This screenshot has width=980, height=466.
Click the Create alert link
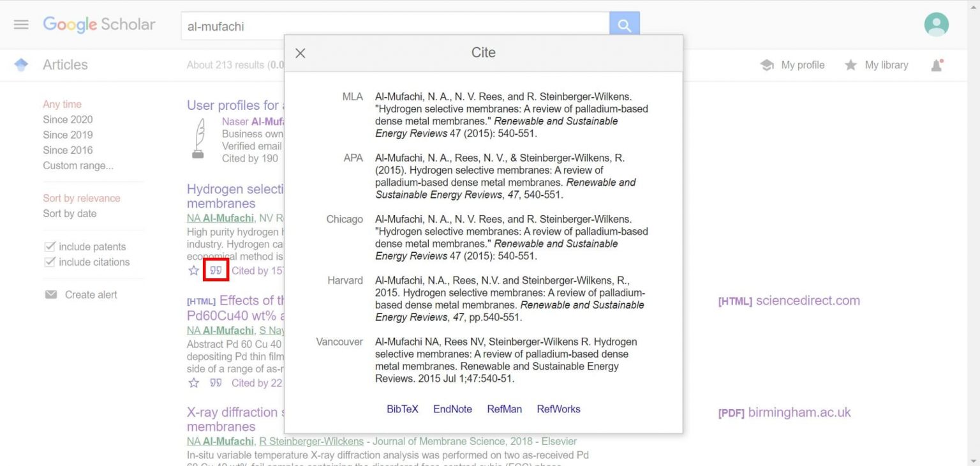pyautogui.click(x=91, y=295)
